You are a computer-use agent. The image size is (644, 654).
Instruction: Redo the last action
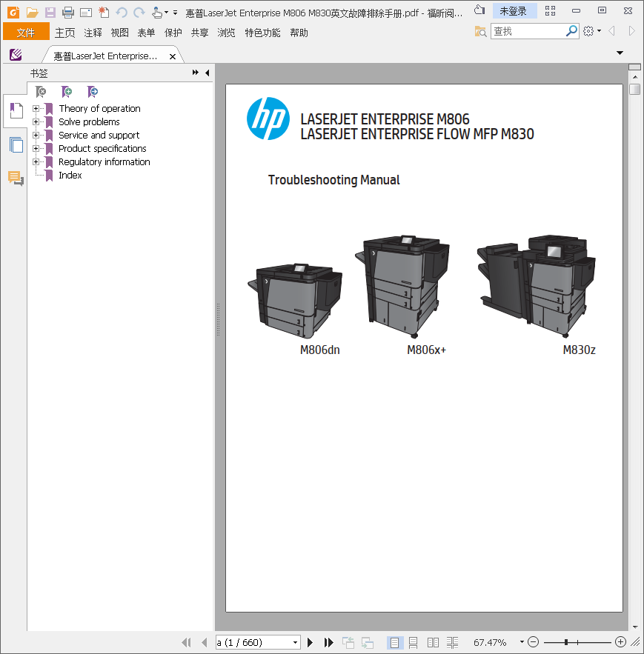[x=139, y=13]
